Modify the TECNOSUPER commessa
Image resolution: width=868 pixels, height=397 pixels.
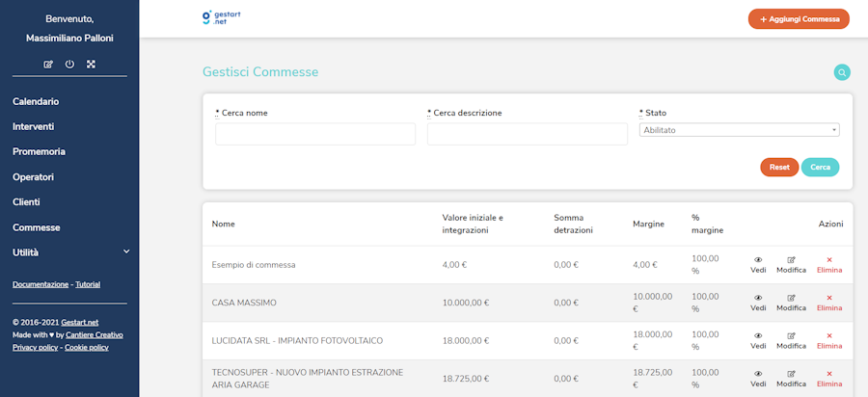[x=791, y=379]
